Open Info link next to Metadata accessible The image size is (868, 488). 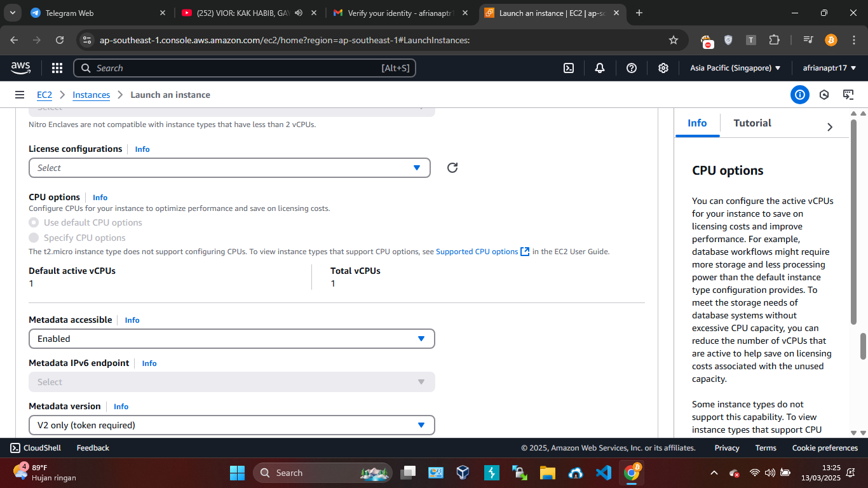pyautogui.click(x=132, y=320)
